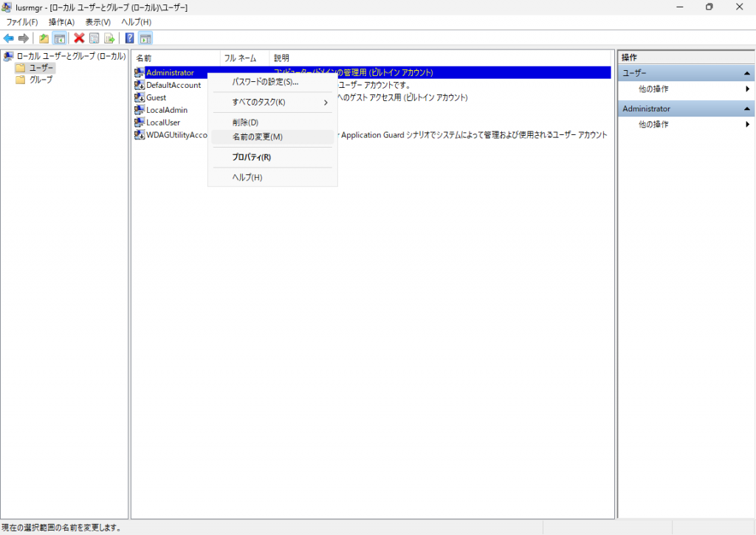This screenshot has height=535, width=756.
Task: Click the ユーザー folder icon in tree
Action: (x=20, y=68)
